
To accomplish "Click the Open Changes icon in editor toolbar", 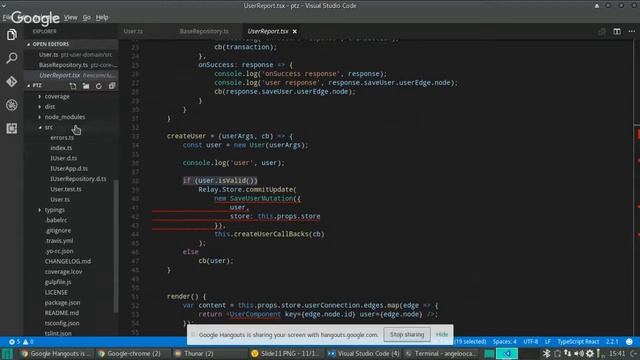I will click(x=602, y=31).
